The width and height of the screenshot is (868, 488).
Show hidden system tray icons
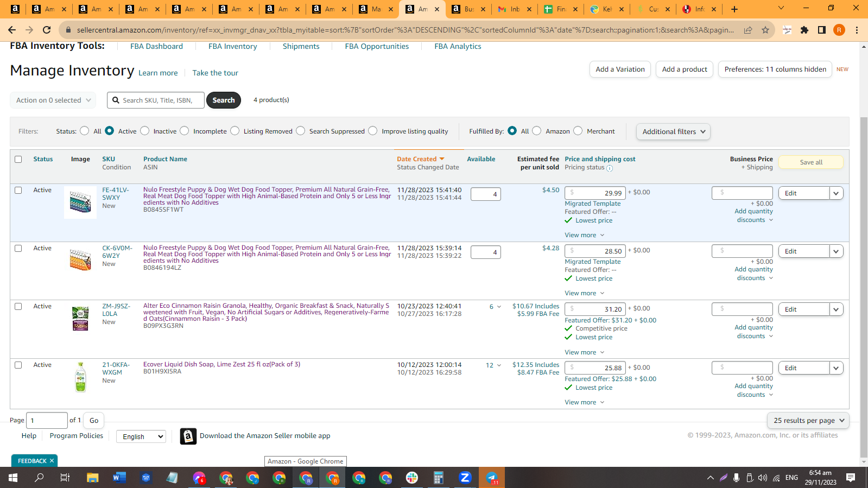click(x=710, y=478)
